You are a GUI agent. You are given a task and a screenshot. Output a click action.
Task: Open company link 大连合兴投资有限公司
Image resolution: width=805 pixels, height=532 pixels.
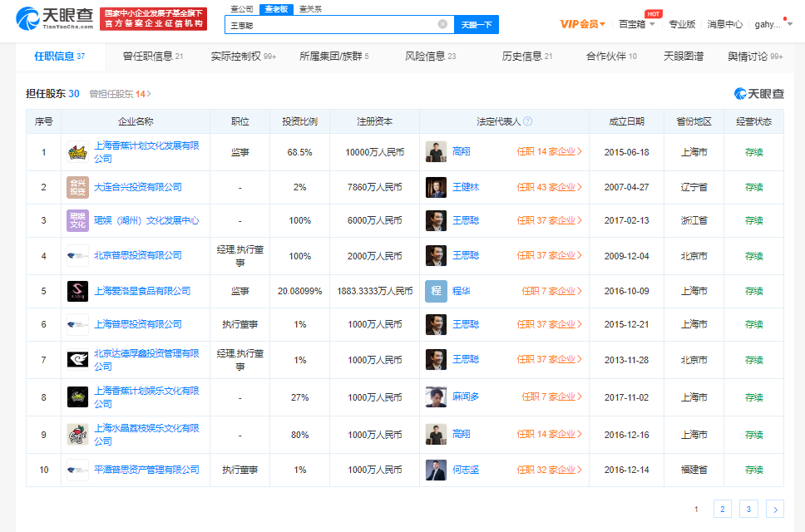pos(137,187)
